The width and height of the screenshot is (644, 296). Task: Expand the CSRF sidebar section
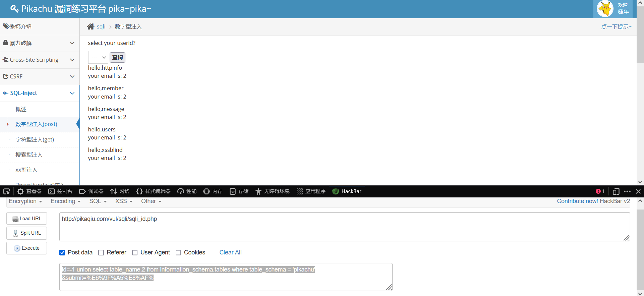(40, 76)
